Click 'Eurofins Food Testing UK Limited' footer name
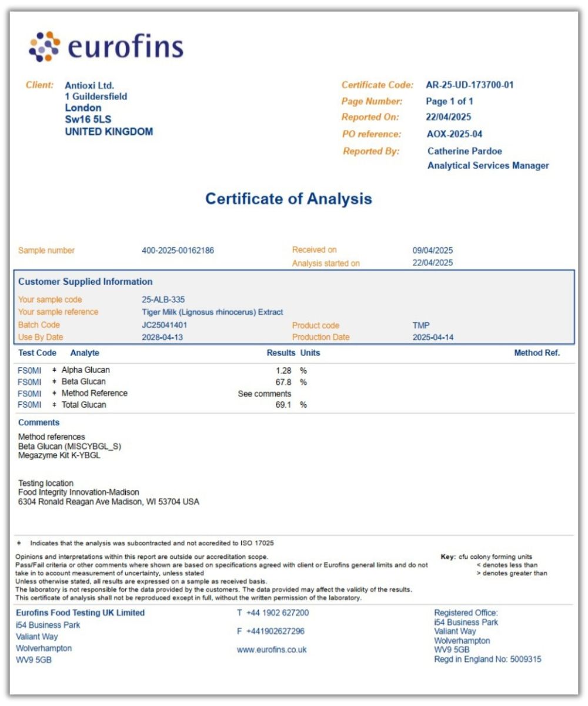Screen dimensions: 588x706 pyautogui.click(x=80, y=613)
